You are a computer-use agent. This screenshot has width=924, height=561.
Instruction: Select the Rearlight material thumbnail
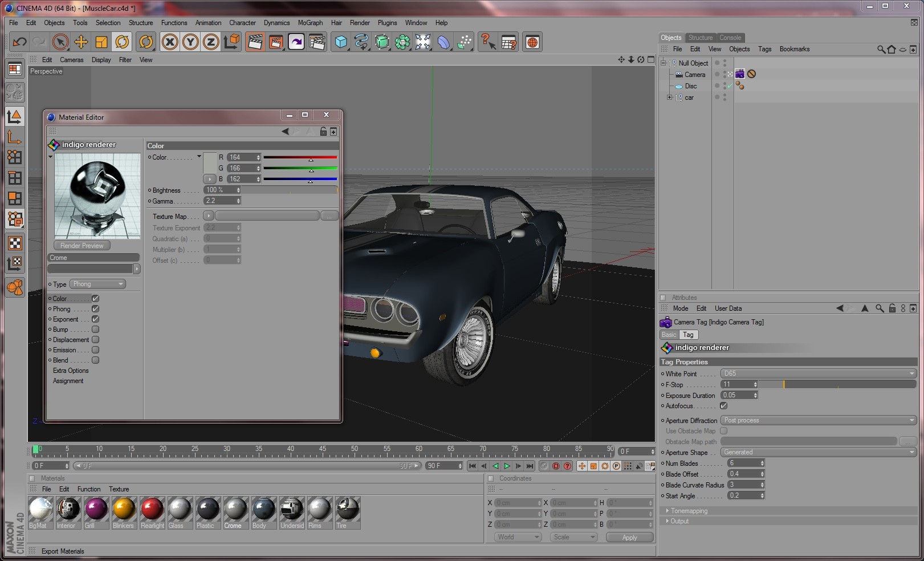152,509
